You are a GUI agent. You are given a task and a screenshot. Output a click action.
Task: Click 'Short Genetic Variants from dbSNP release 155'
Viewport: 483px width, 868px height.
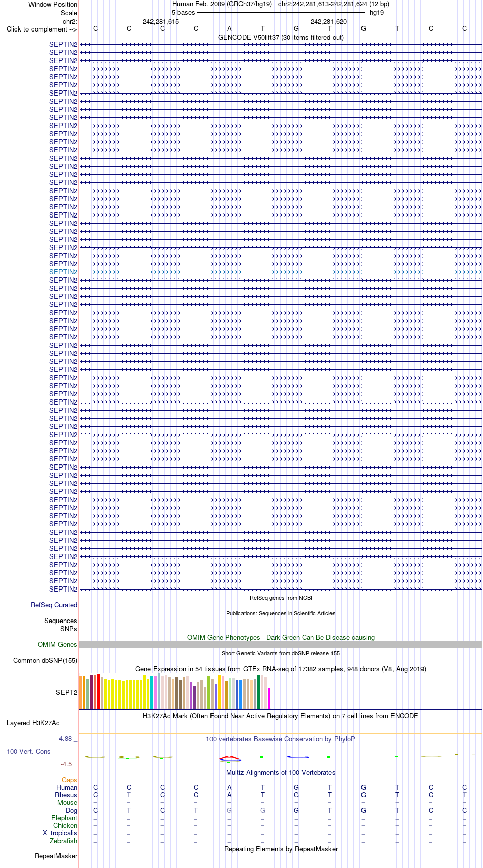(281, 653)
